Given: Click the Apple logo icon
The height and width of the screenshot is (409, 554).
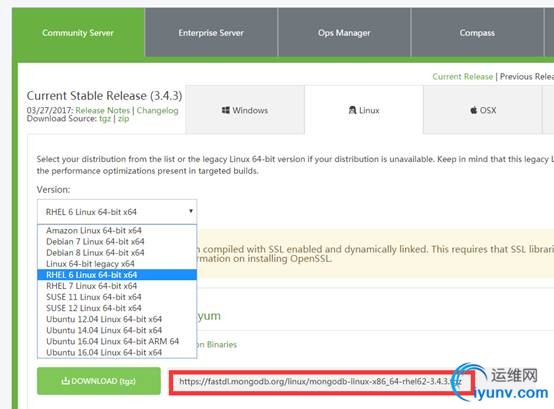Looking at the screenshot, I should [473, 110].
